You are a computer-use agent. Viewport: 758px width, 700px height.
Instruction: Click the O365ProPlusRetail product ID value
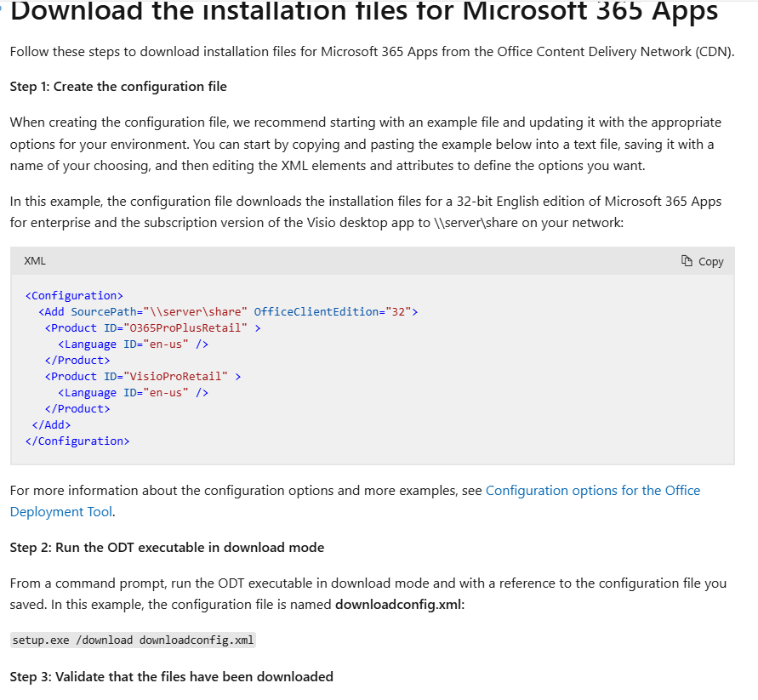185,328
